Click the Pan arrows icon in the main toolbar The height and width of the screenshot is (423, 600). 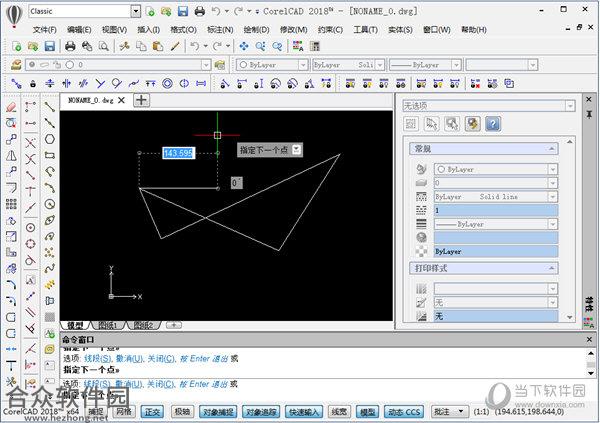(244, 46)
